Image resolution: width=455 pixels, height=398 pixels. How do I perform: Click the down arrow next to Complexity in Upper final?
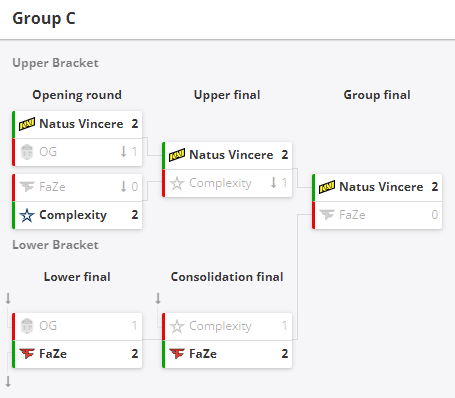pos(274,183)
